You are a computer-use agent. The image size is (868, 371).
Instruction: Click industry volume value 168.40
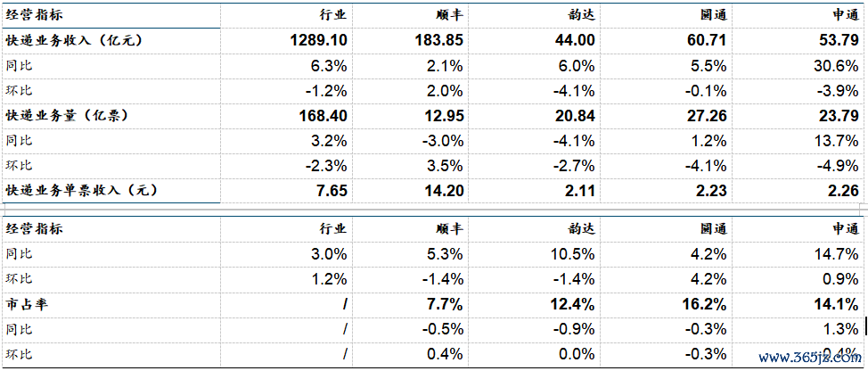[x=323, y=116]
